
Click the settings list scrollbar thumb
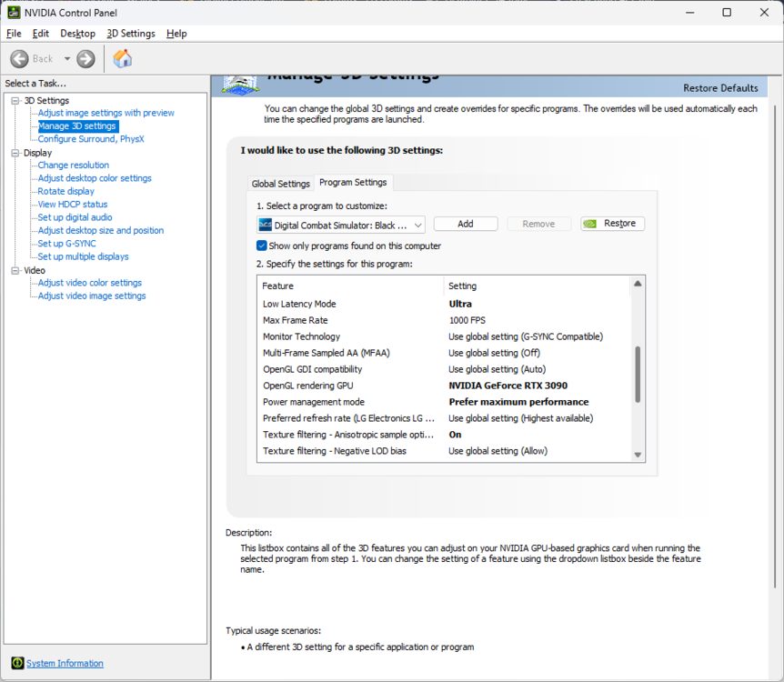coord(638,374)
